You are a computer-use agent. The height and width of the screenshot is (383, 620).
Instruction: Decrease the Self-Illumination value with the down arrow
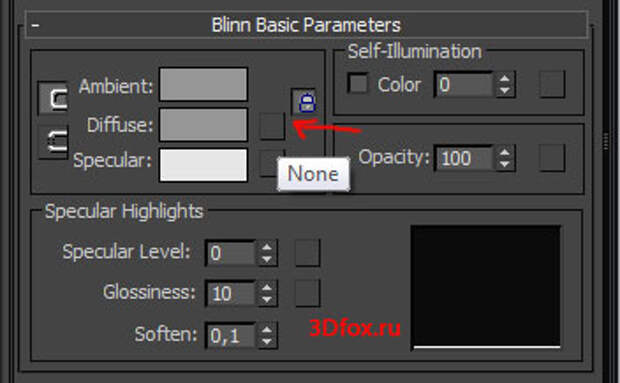(x=505, y=91)
